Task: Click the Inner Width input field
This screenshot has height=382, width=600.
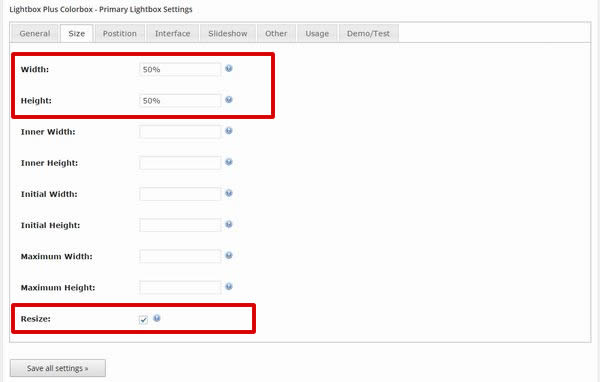Action: (180, 132)
